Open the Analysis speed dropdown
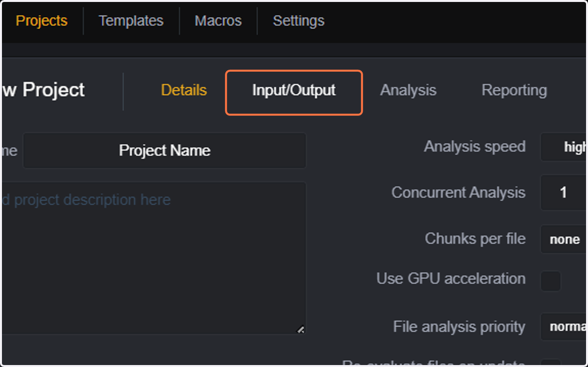Image resolution: width=588 pixels, height=367 pixels. [564, 147]
